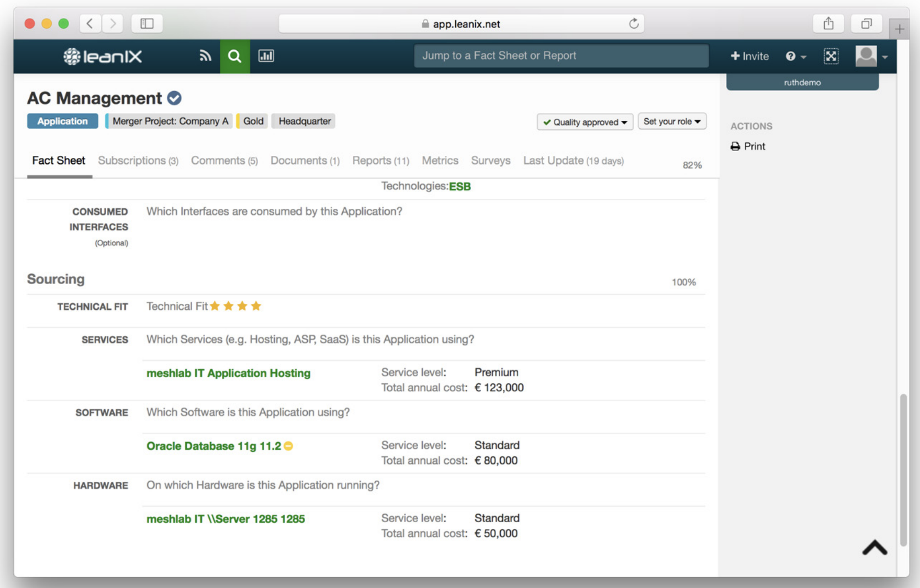The image size is (920, 588).
Task: Click the AC Management title
Action: coord(95,98)
